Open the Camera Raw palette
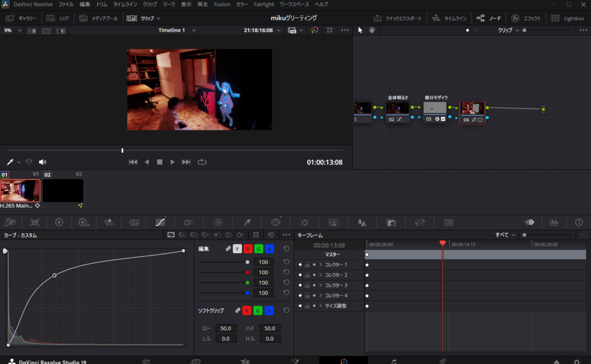This screenshot has height=364, width=591. pos(10,222)
